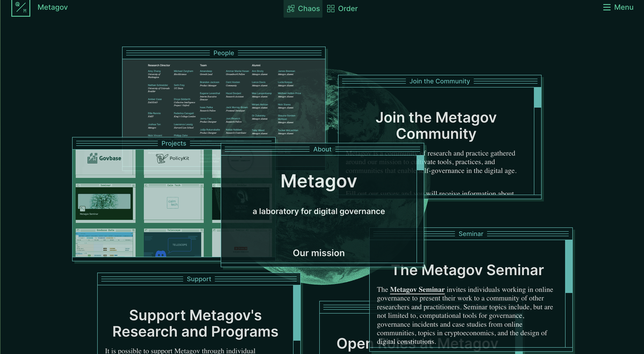Open the Metagov Seminar project card
The image size is (644, 354).
[x=105, y=203]
